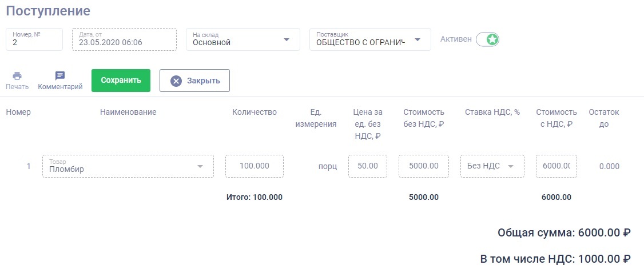644x273 pixels.
Task: Click cost with VAT field 6000.00
Action: pyautogui.click(x=556, y=166)
